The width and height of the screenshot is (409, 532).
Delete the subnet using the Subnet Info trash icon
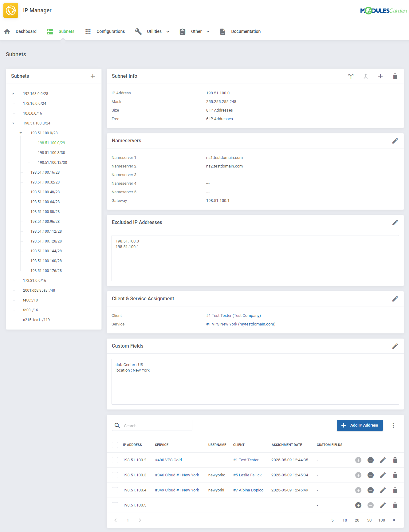coord(395,76)
